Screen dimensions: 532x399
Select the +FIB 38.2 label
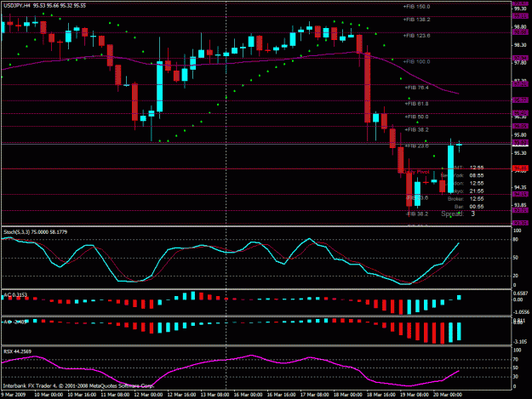tap(416, 129)
